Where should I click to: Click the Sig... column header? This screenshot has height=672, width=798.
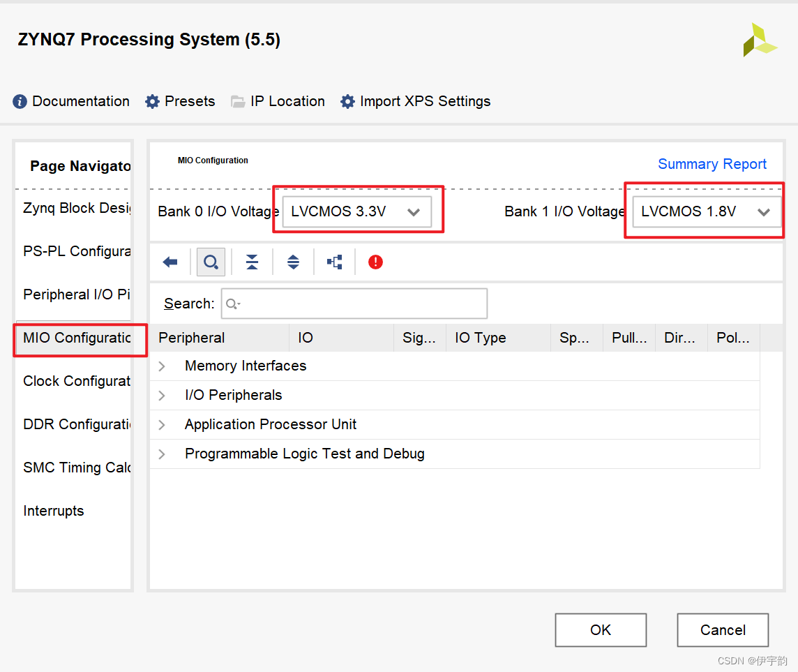[420, 338]
